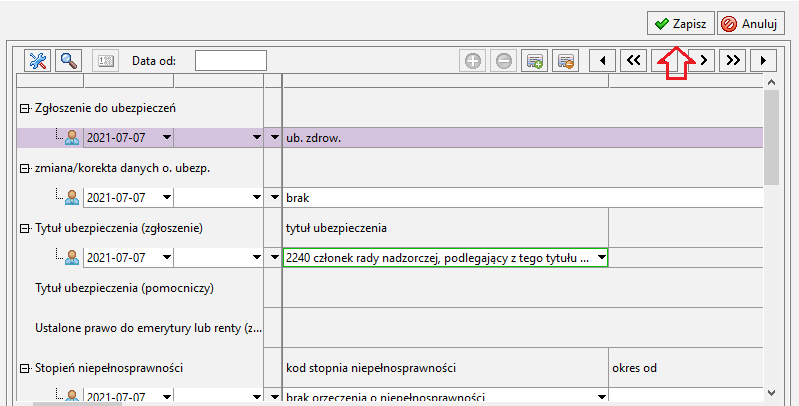Image resolution: width=799 pixels, height=406 pixels.
Task: Click the greyed-out minus circle button
Action: click(x=503, y=61)
